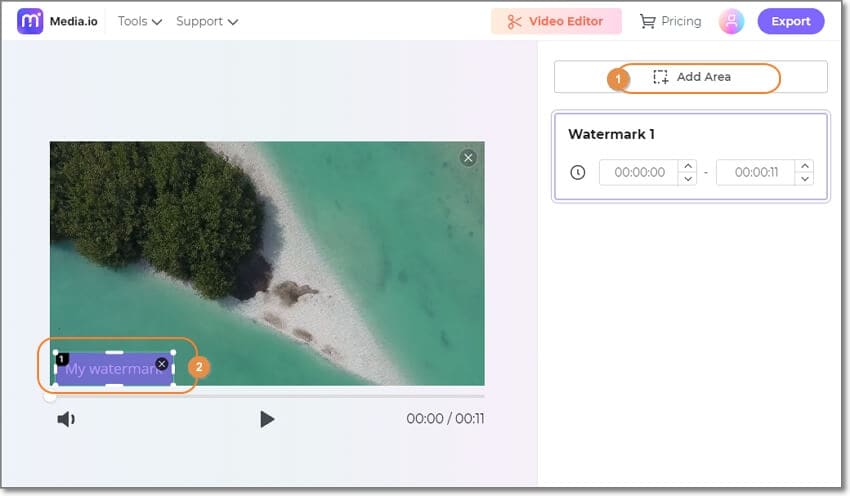Image resolution: width=850 pixels, height=496 pixels.
Task: Remove the watermark selection box
Action: (162, 364)
